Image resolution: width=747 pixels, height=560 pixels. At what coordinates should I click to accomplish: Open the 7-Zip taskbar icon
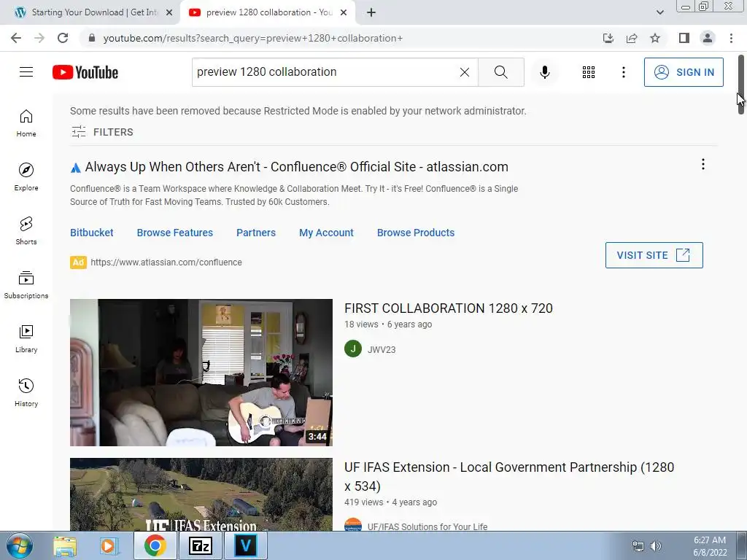point(200,545)
